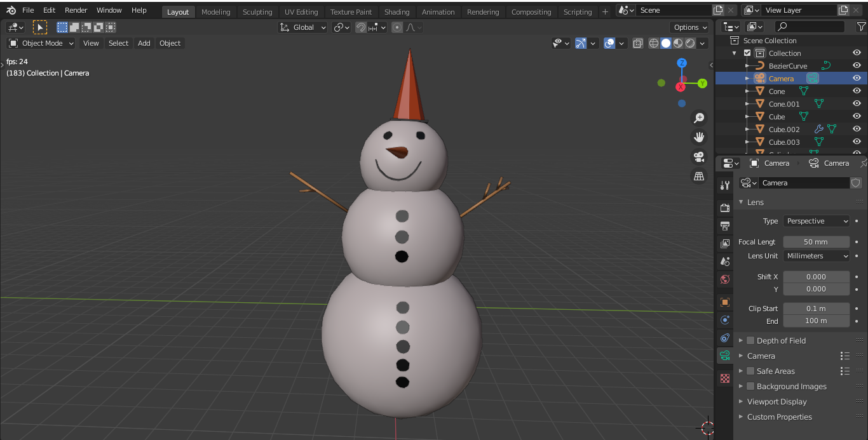Switch perspective/orthographic grid icon
The width and height of the screenshot is (868, 440).
pos(699,177)
